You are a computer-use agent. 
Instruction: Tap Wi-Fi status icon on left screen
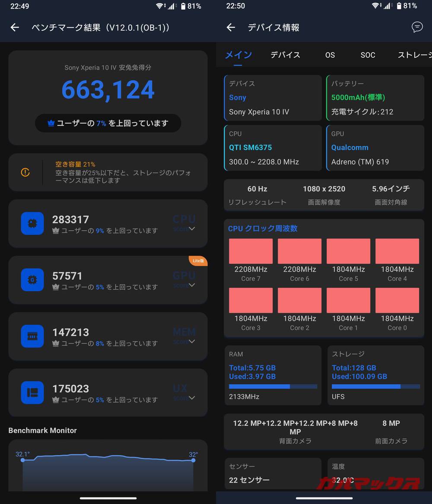pos(160,6)
